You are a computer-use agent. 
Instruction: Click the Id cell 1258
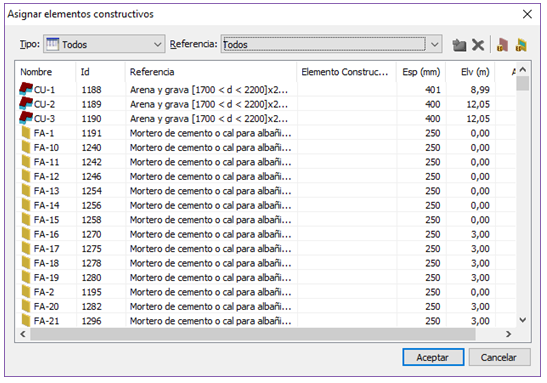coord(91,219)
